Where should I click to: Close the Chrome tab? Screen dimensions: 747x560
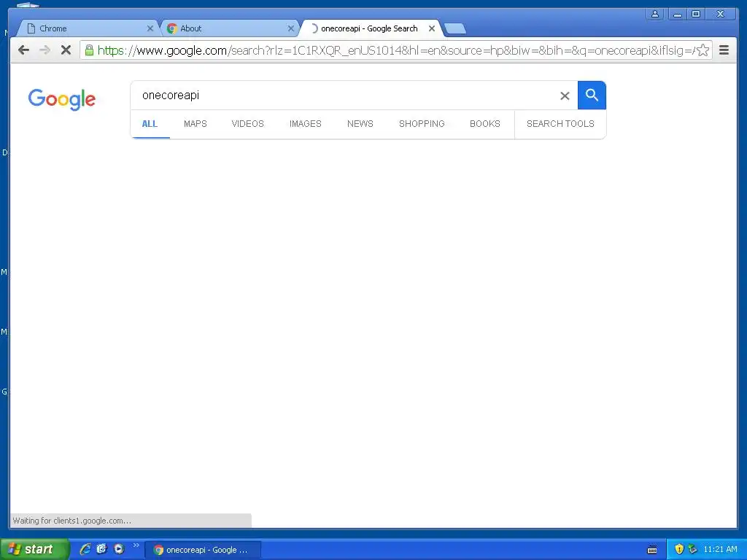[x=150, y=28]
